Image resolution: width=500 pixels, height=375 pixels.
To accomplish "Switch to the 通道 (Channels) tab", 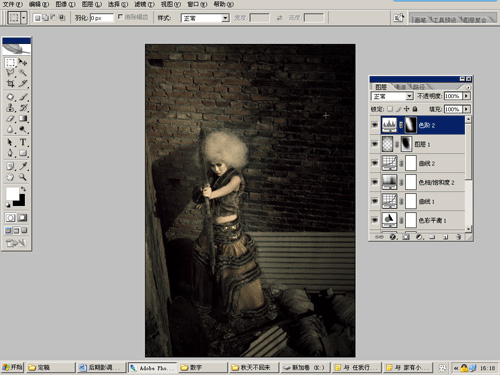I will coord(400,87).
